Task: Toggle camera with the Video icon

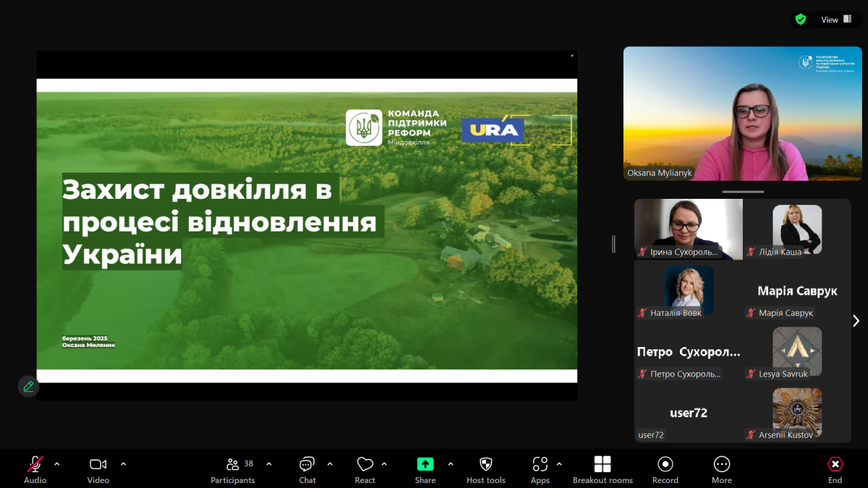Action: coord(98,464)
